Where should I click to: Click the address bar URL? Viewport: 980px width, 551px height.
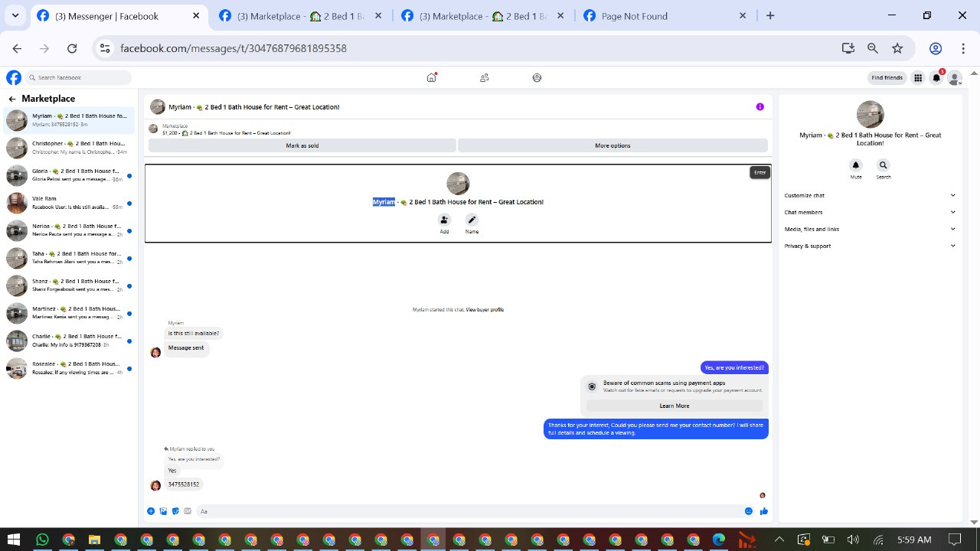coord(234,48)
